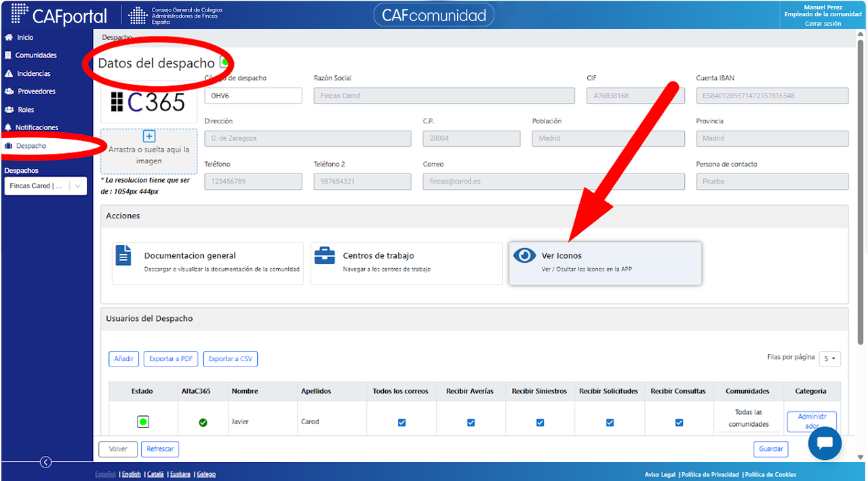Click the plus icon to upload image
This screenshot has width=868, height=481.
[x=149, y=136]
